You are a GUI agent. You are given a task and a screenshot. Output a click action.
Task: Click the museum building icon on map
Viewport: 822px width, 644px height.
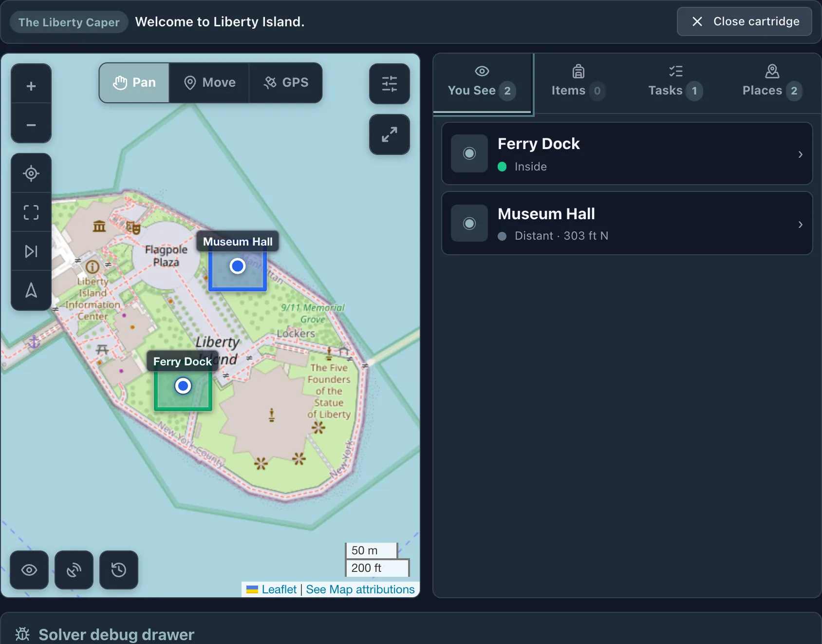(x=99, y=226)
